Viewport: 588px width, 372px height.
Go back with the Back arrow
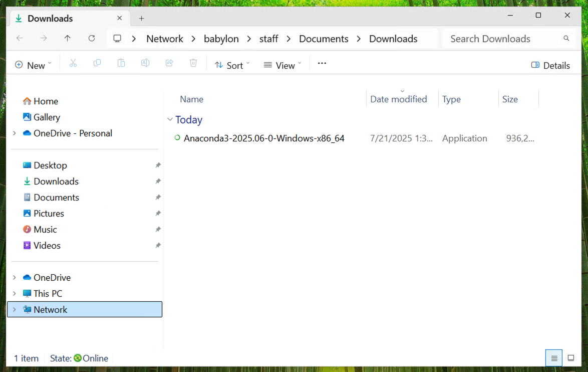click(20, 38)
